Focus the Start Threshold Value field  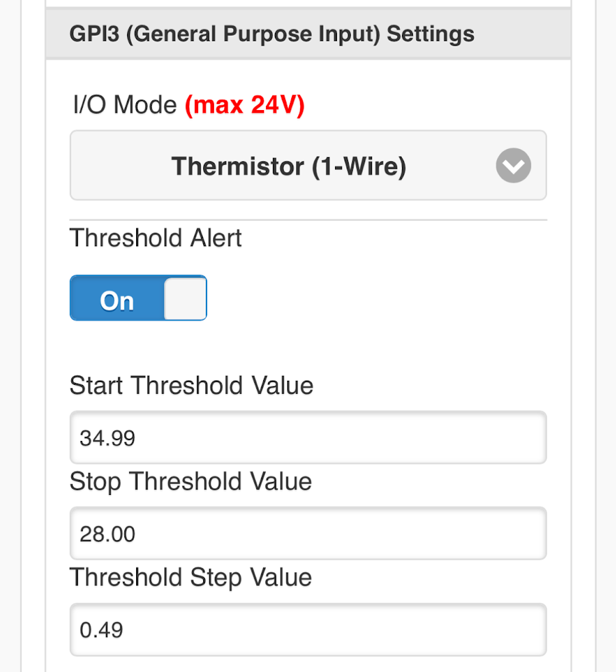click(x=308, y=437)
